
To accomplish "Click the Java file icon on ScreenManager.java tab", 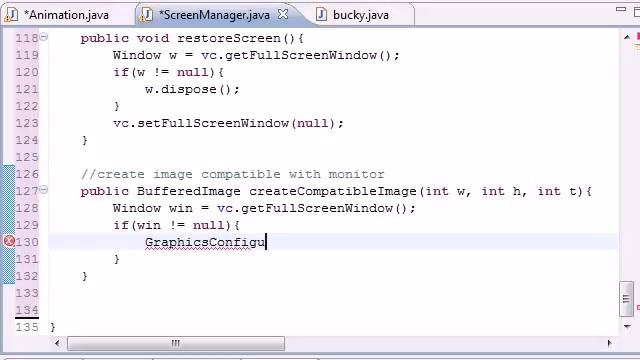I will coord(146,15).
